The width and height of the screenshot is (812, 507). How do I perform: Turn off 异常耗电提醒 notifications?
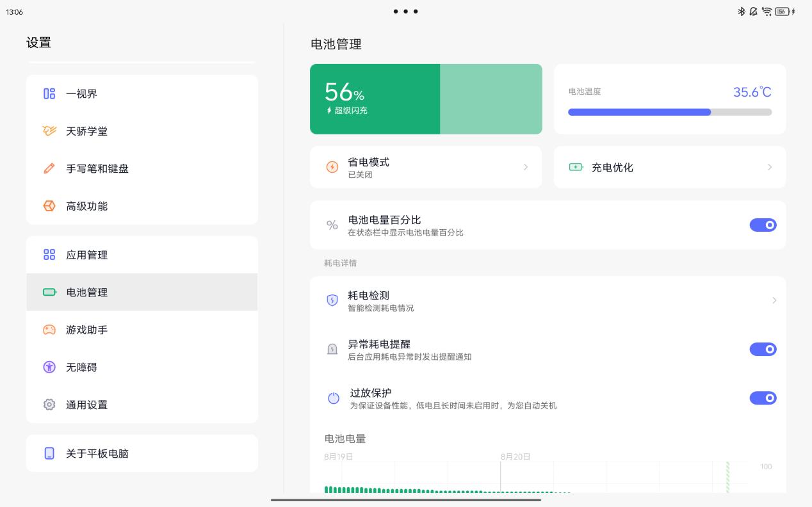coord(763,349)
